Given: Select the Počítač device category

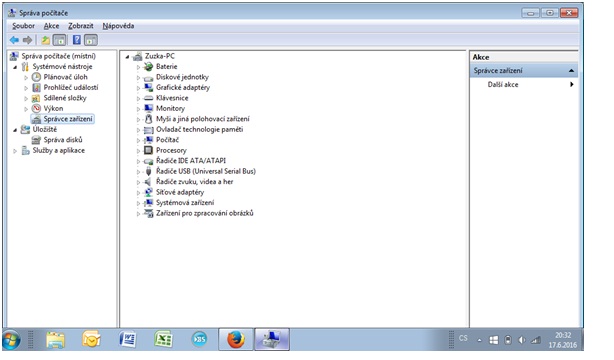Looking at the screenshot, I should 167,140.
